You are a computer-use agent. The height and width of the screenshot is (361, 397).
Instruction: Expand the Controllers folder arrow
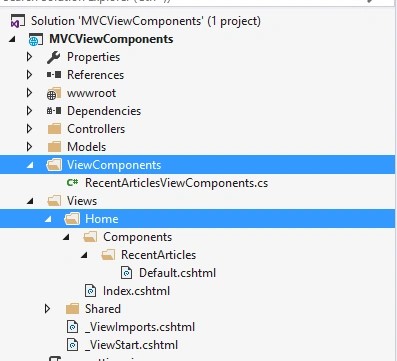(x=29, y=129)
